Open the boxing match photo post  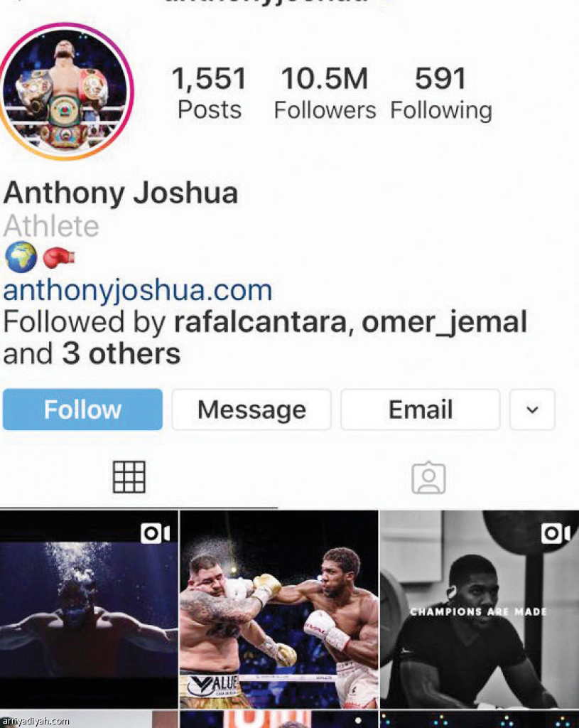pyautogui.click(x=278, y=609)
